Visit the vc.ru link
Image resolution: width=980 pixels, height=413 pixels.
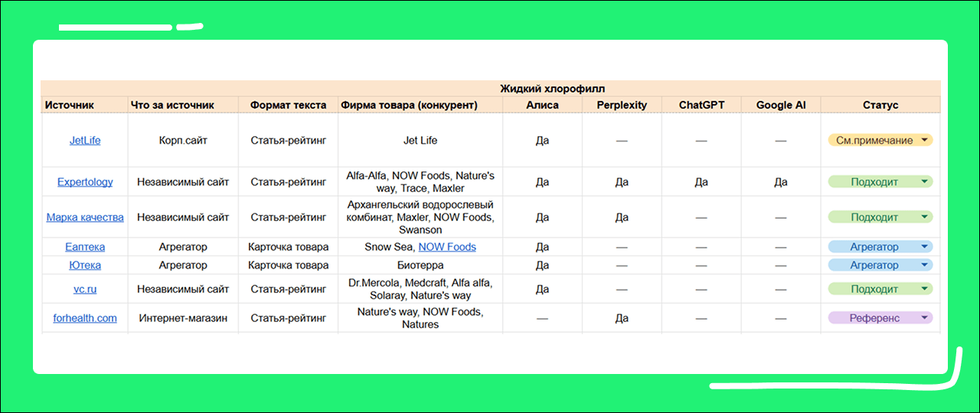85,289
